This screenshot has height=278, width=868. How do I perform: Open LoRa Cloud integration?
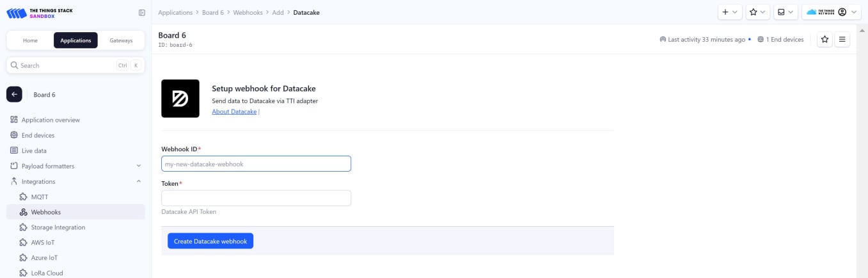pyautogui.click(x=47, y=273)
